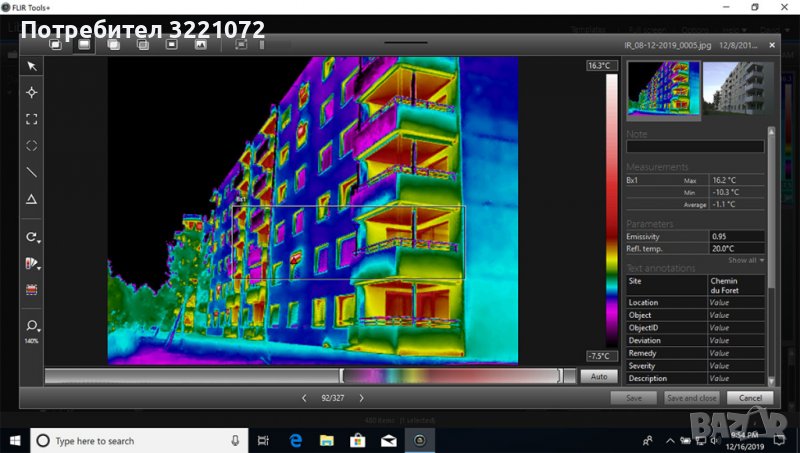
Task: Choose the spot meter measurement tool
Action: click(x=32, y=92)
